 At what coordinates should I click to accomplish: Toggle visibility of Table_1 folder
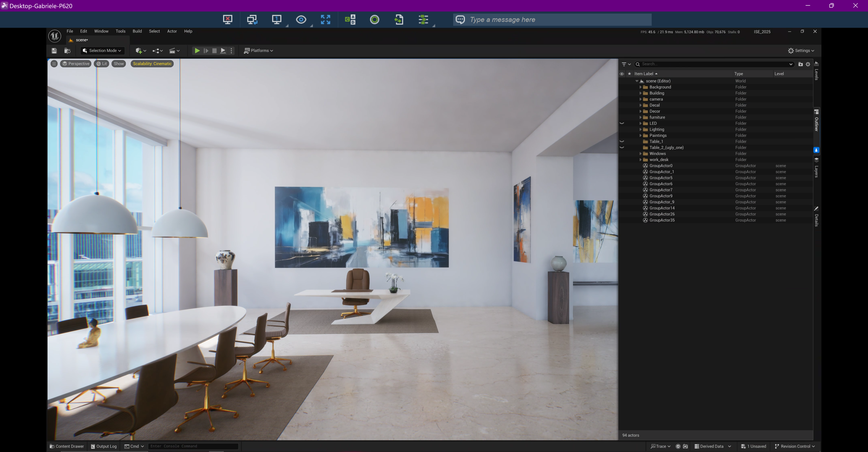click(x=622, y=141)
